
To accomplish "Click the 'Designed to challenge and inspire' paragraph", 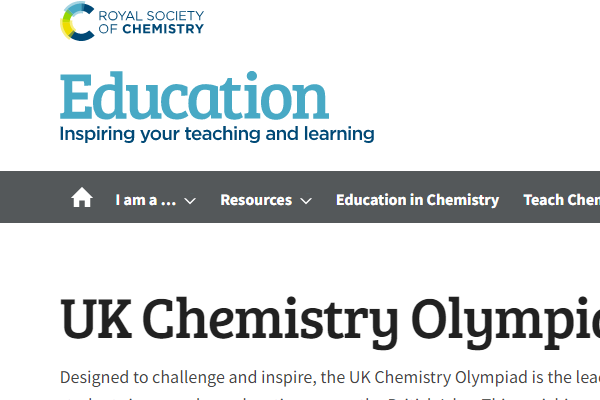I will pos(330,377).
